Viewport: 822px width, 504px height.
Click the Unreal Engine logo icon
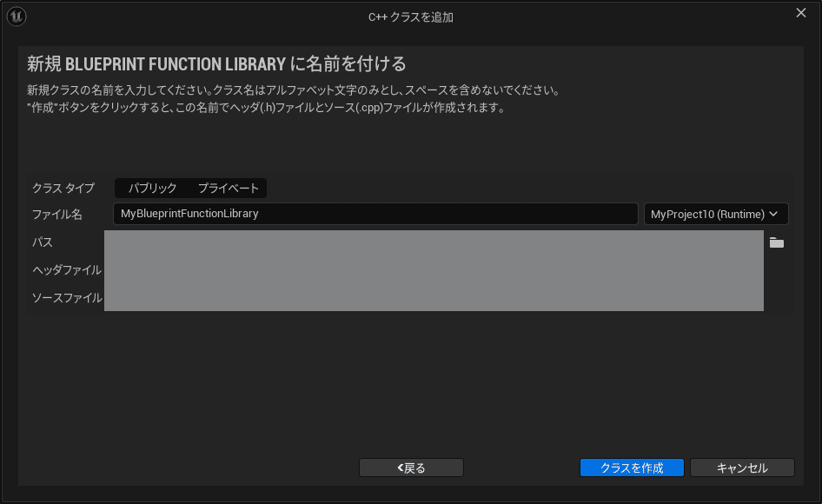point(16,16)
